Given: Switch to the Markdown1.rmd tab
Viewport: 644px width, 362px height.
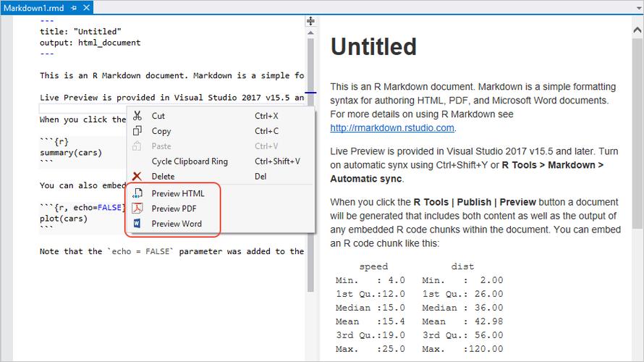Looking at the screenshot, I should [33, 7].
